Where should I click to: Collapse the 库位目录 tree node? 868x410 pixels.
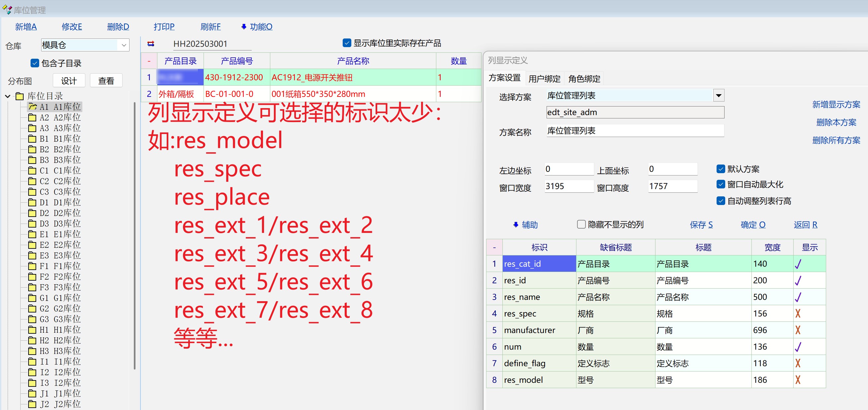pyautogui.click(x=8, y=96)
